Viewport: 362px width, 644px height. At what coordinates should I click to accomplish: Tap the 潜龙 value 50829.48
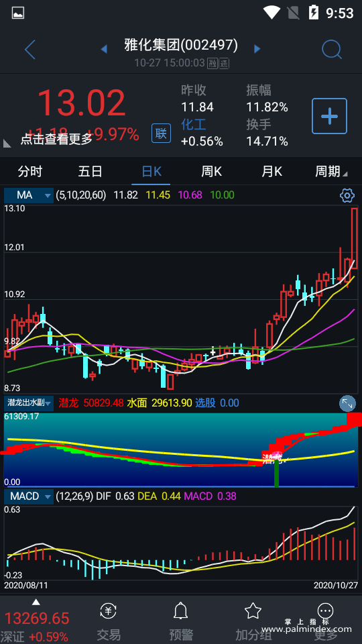point(103,403)
